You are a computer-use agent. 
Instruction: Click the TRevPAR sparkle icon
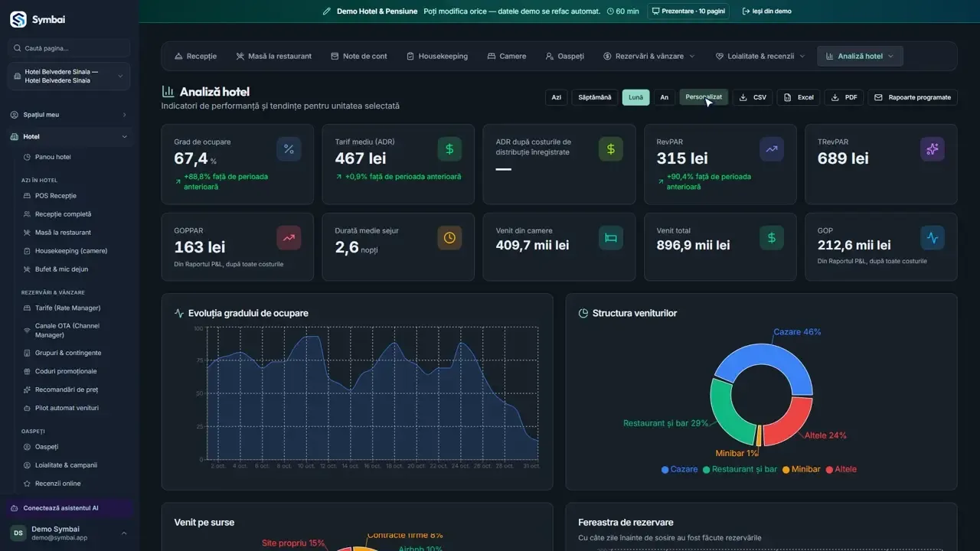point(933,149)
